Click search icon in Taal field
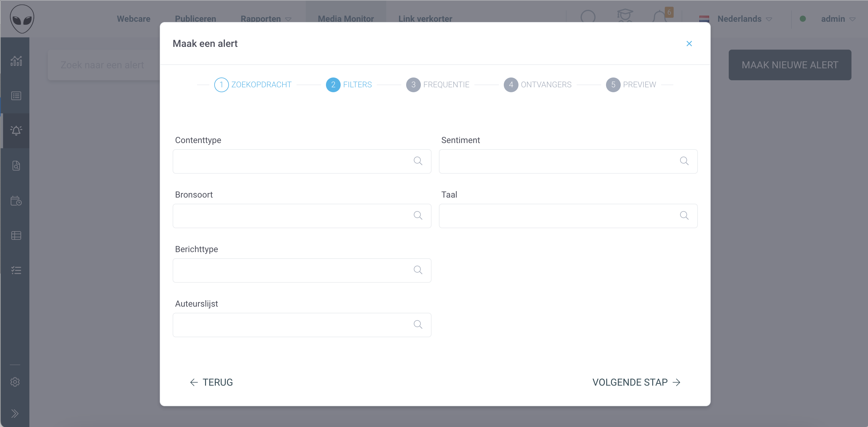This screenshot has height=427, width=868. 684,216
